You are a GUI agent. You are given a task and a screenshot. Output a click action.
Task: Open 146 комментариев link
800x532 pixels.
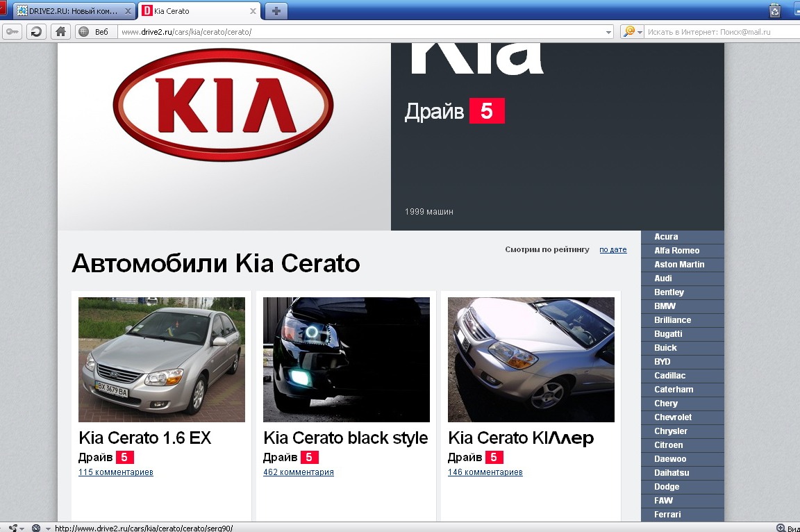tap(485, 472)
